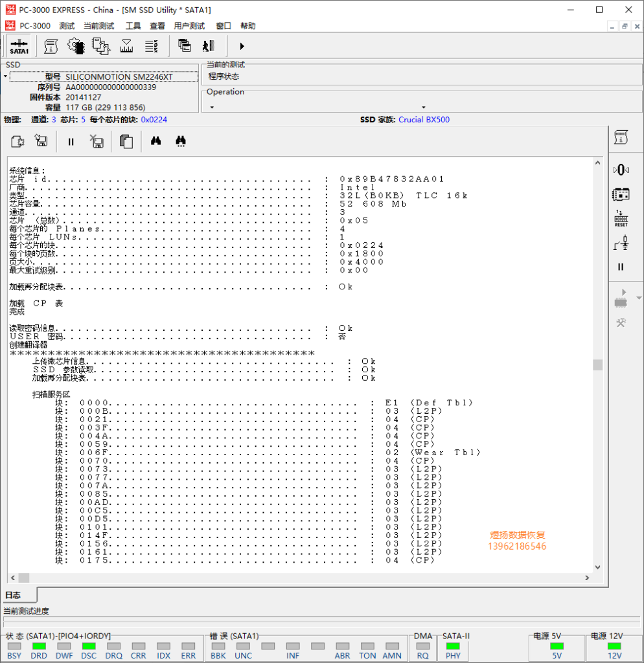Click the sidebar zero-with-arrows icon
The image size is (644, 663).
(621, 170)
